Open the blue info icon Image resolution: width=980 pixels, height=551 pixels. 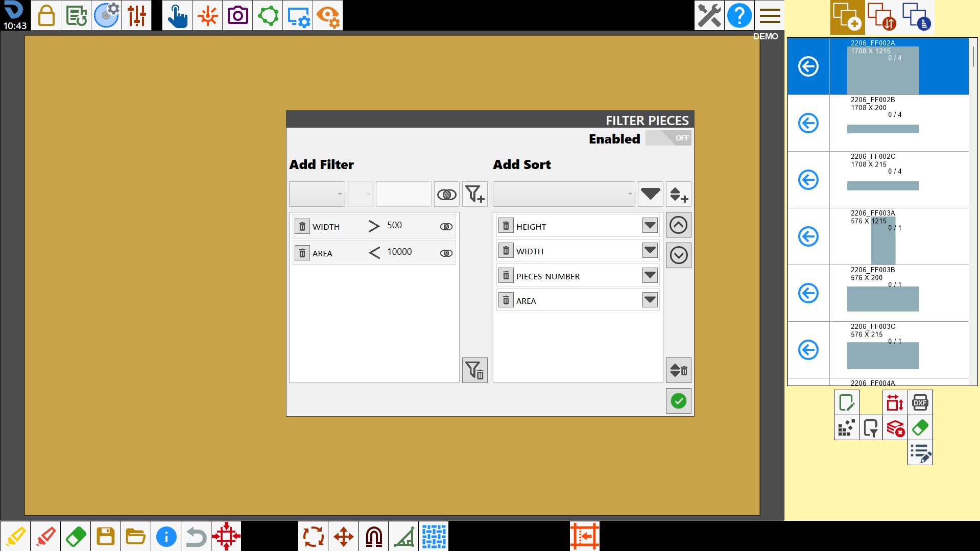click(166, 536)
